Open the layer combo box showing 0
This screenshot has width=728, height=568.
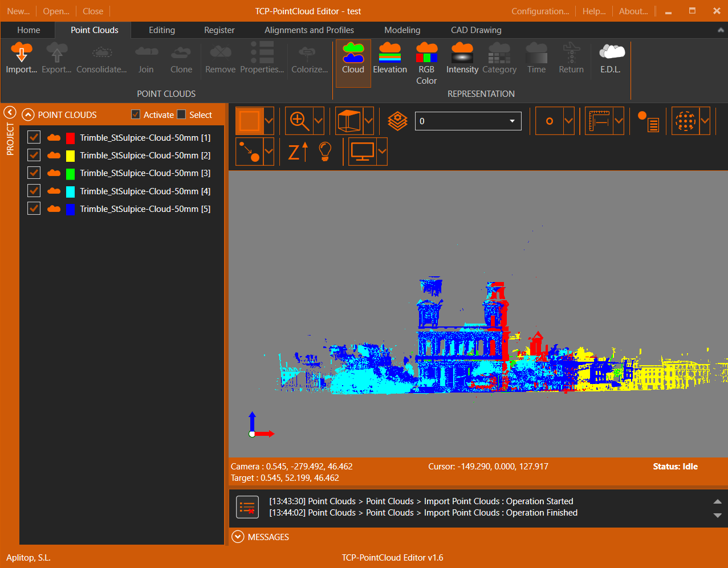point(468,121)
